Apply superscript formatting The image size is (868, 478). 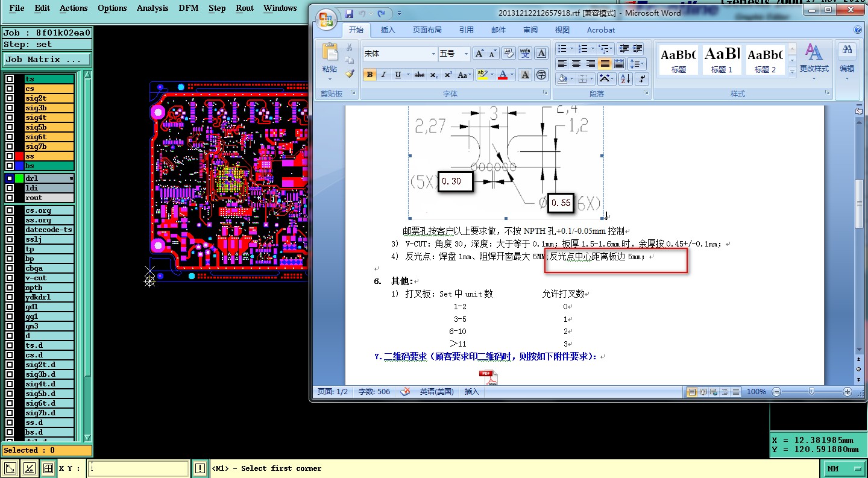(x=448, y=75)
